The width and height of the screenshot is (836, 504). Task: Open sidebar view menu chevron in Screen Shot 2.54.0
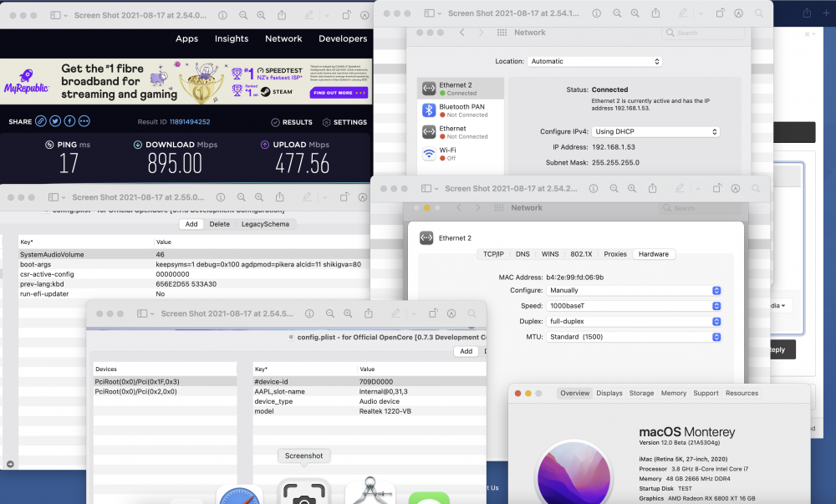pyautogui.click(x=65, y=16)
